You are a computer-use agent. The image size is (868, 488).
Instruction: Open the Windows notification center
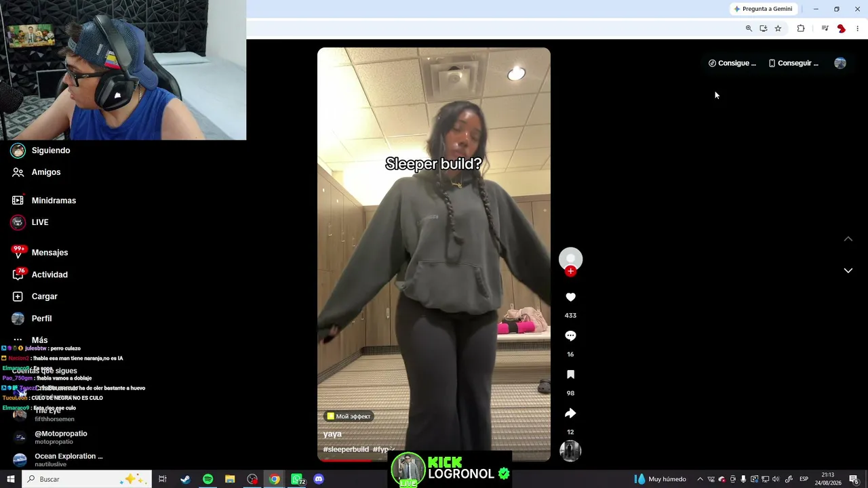tap(854, 479)
